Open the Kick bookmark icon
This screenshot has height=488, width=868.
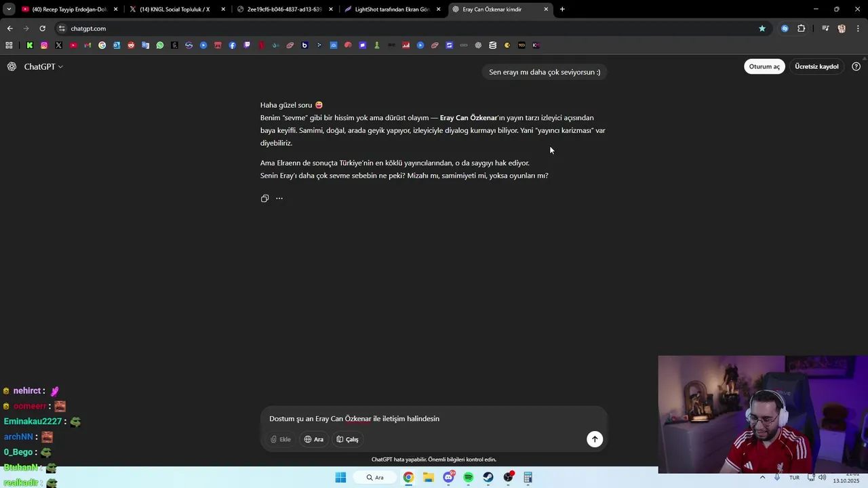[29, 45]
